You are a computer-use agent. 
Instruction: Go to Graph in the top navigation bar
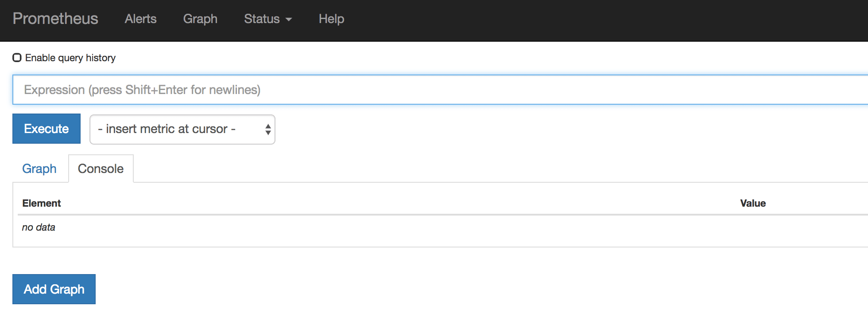tap(200, 19)
